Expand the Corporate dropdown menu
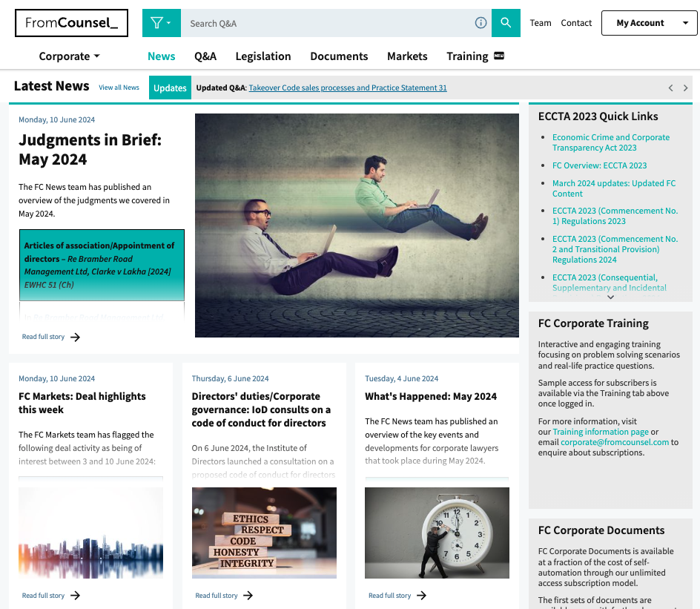This screenshot has height=609, width=700. [69, 56]
